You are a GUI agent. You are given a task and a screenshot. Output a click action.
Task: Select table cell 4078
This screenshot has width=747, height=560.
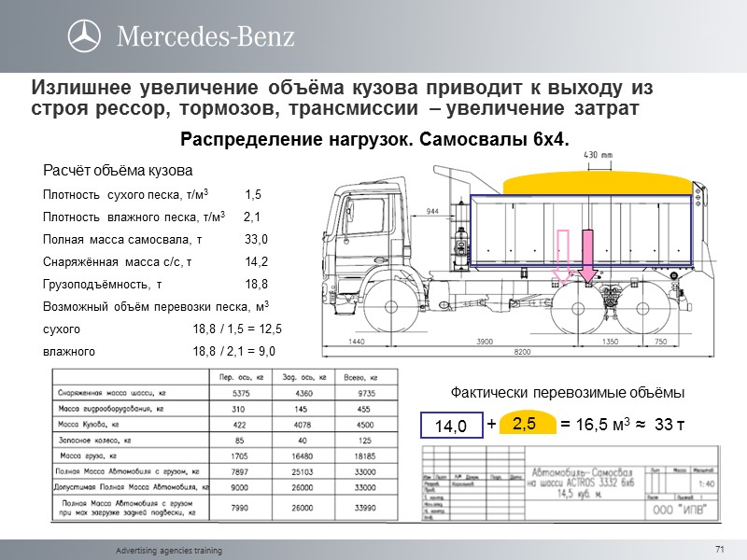(303, 425)
